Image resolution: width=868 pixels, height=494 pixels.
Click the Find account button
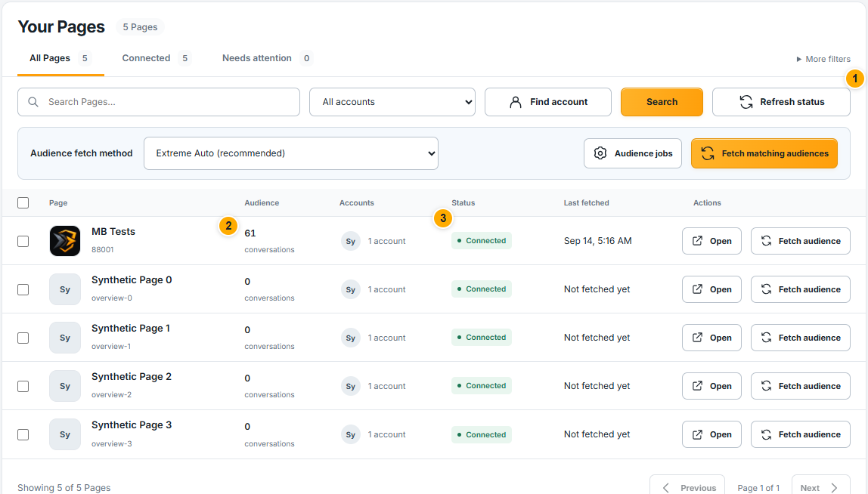547,102
